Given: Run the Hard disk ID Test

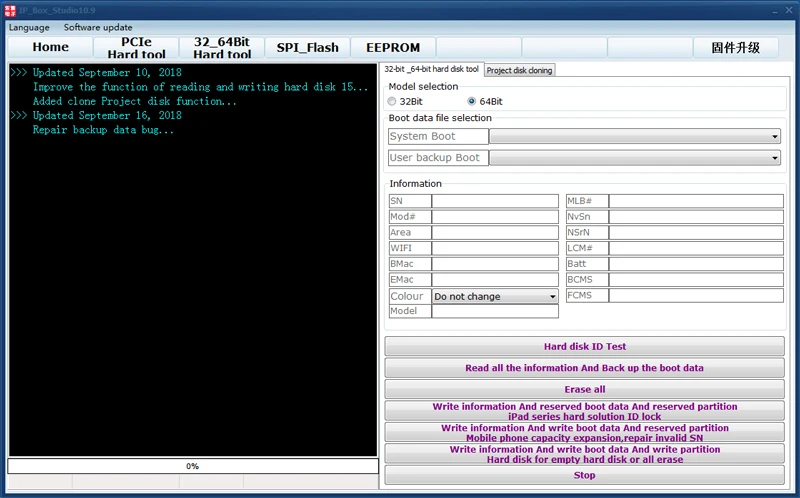Looking at the screenshot, I should pos(584,346).
